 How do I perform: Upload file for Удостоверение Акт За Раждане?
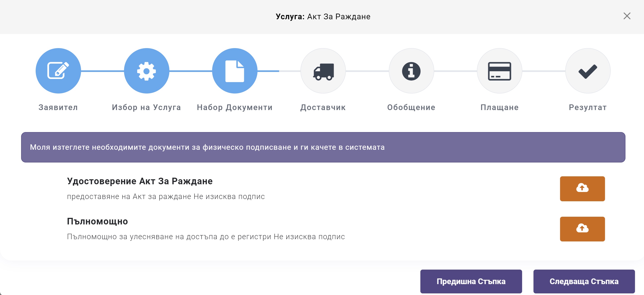(582, 189)
